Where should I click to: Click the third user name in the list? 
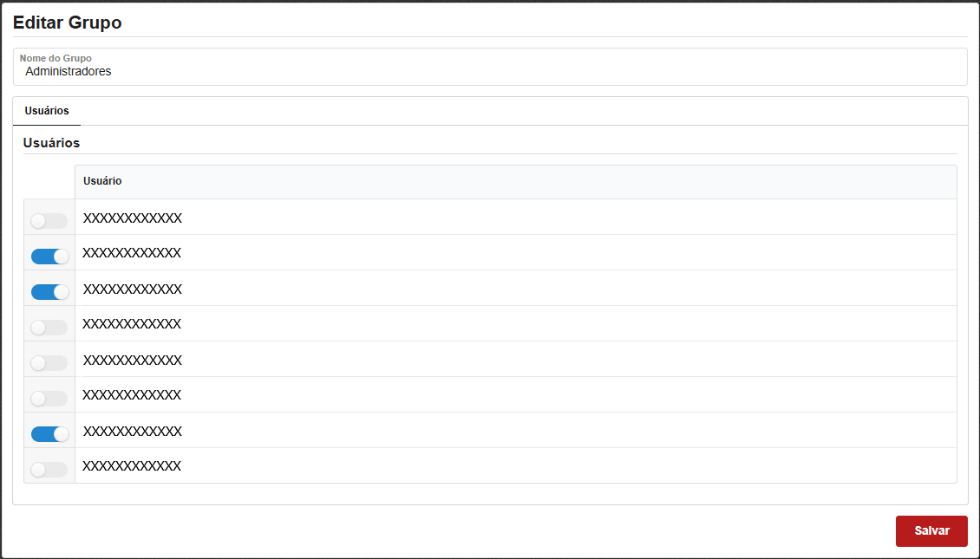(x=133, y=289)
